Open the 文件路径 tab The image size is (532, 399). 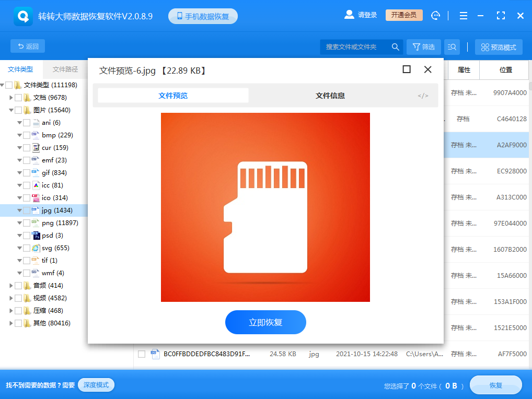[64, 69]
